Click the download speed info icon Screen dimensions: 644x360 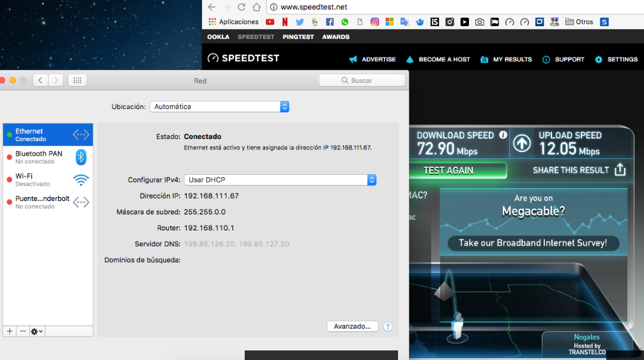click(x=503, y=135)
